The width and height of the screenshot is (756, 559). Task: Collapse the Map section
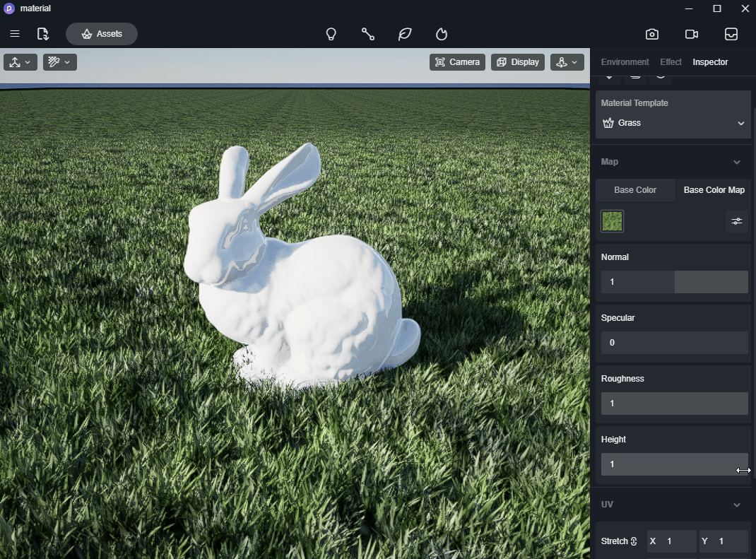[x=737, y=162]
